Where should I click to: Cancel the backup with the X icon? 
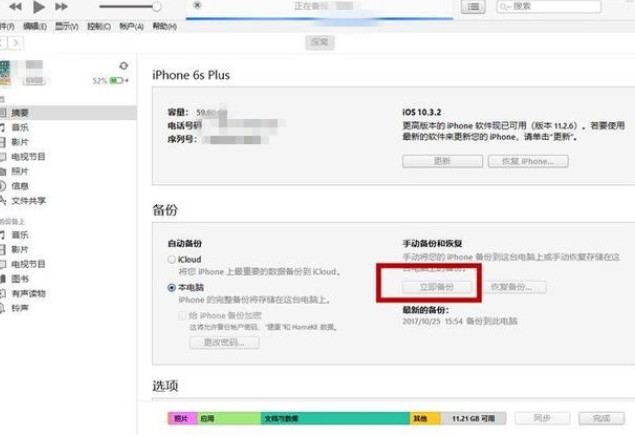coord(196,6)
